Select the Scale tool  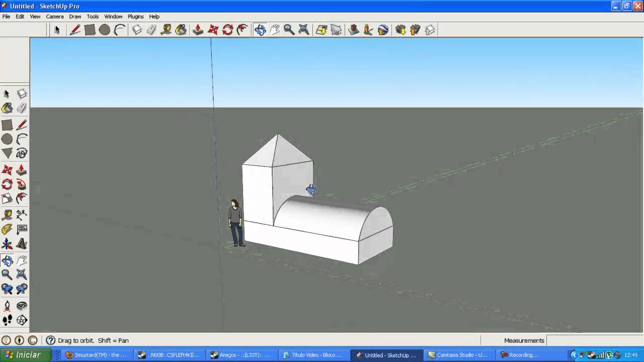point(7,199)
